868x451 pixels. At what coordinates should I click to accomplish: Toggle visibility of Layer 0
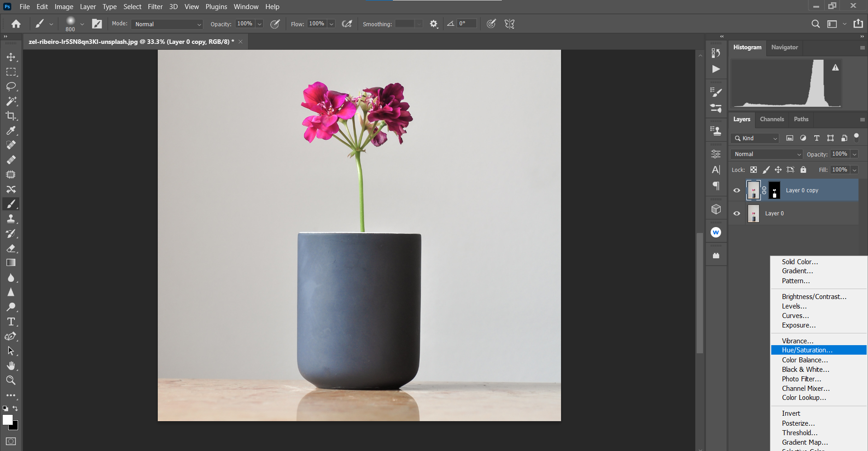pos(736,214)
